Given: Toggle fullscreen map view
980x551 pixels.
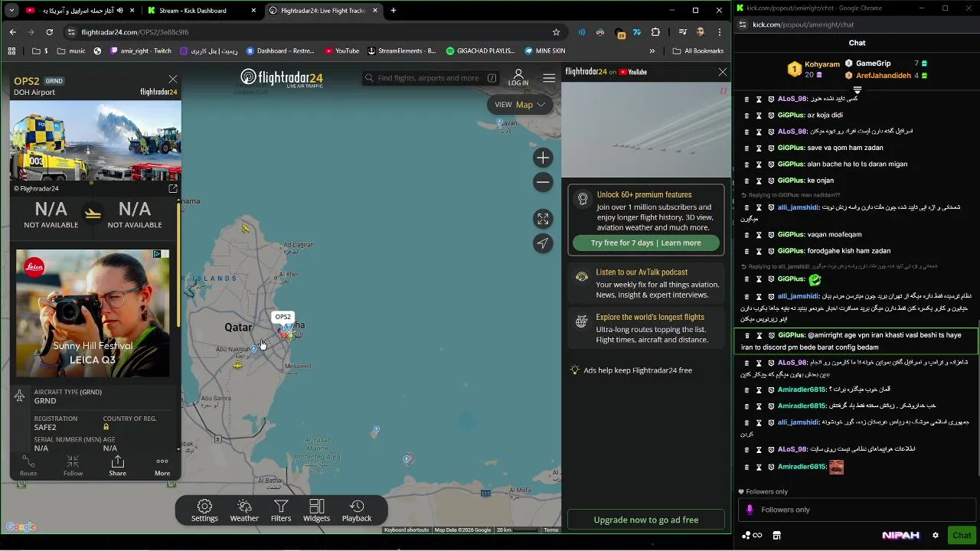Looking at the screenshot, I should click(543, 219).
